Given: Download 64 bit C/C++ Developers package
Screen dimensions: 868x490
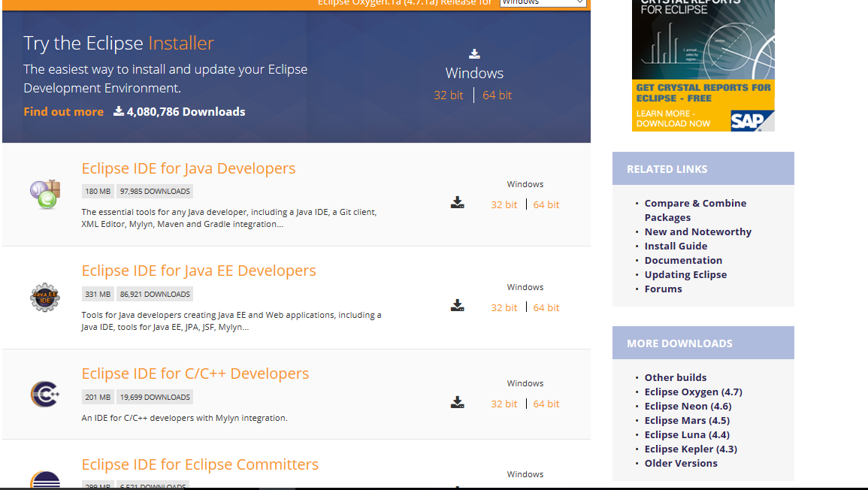Looking at the screenshot, I should click(546, 404).
